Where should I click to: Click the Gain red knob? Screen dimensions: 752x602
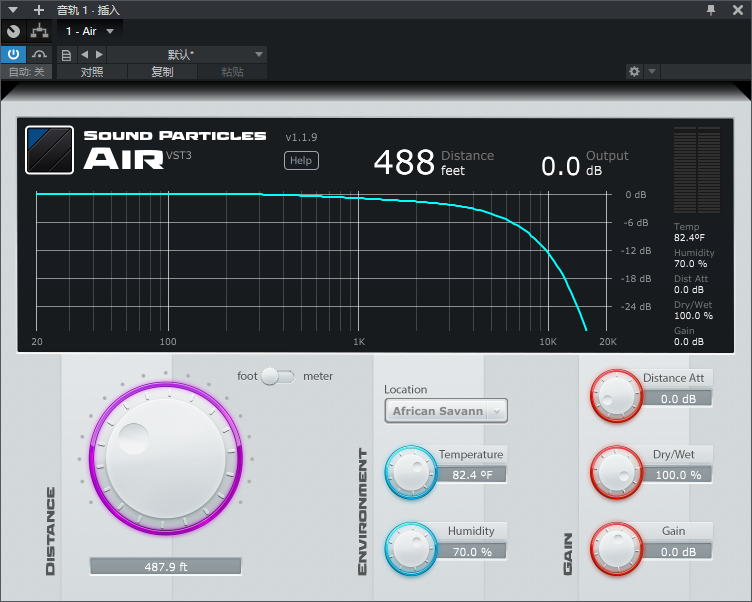tap(616, 549)
